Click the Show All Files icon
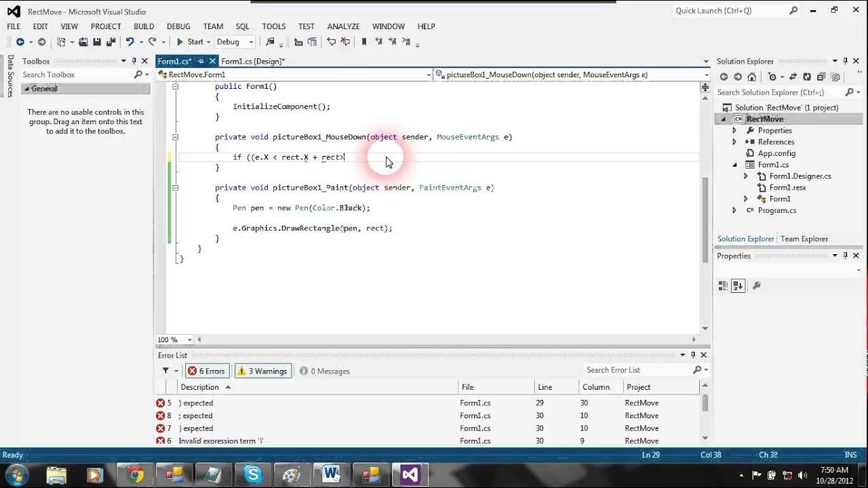868x488 pixels. point(835,77)
